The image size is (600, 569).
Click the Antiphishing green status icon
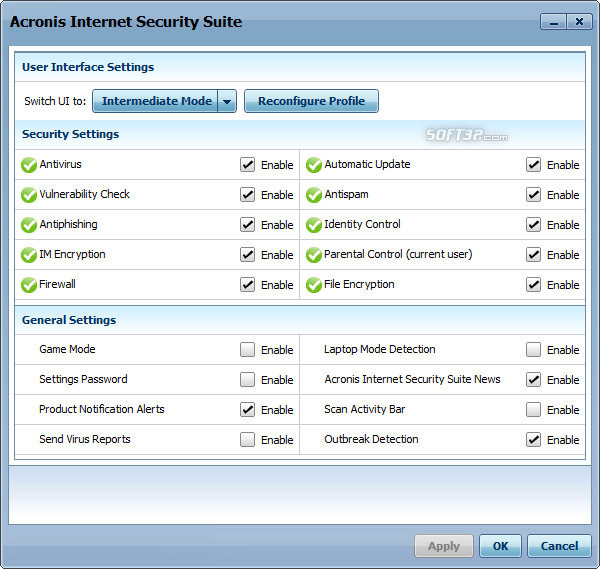(29, 225)
